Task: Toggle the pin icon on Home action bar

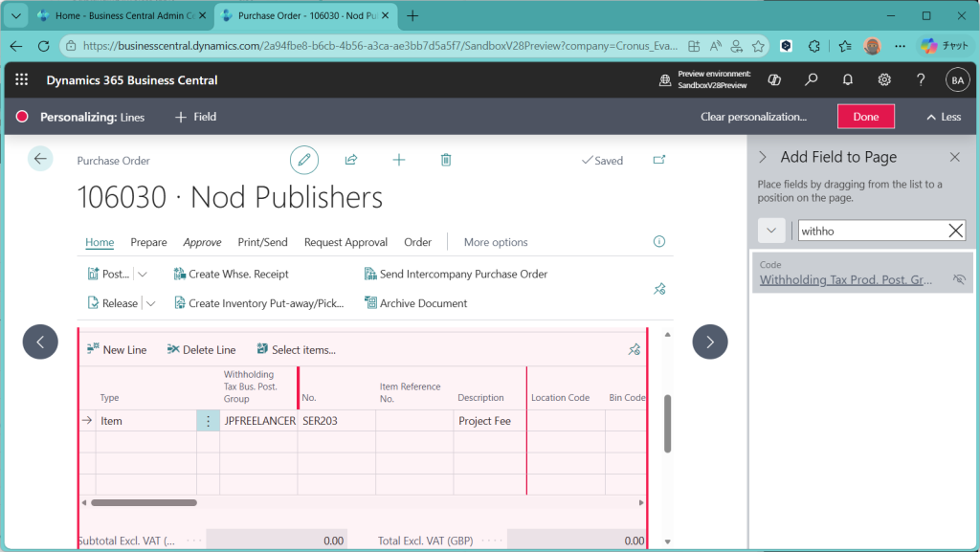Action: coord(658,288)
